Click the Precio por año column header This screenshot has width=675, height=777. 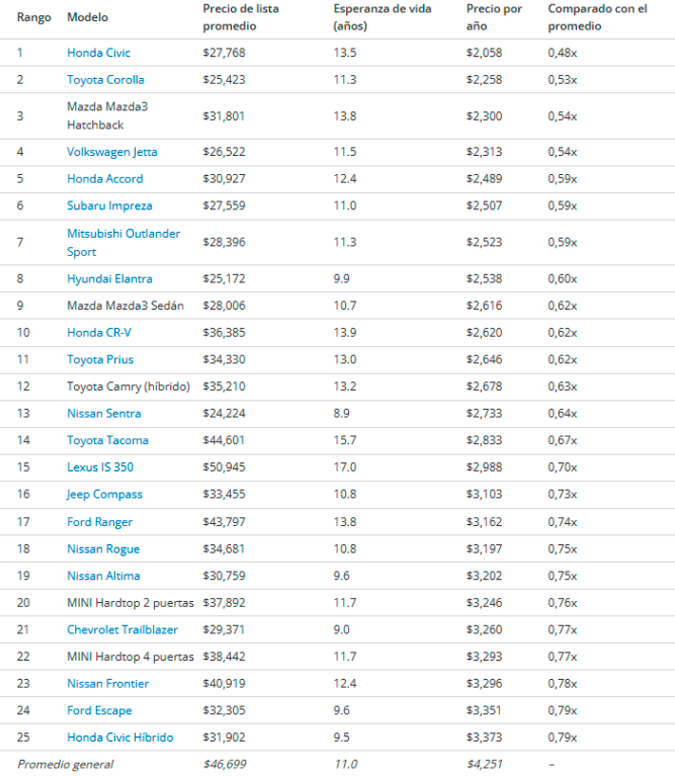(x=494, y=18)
